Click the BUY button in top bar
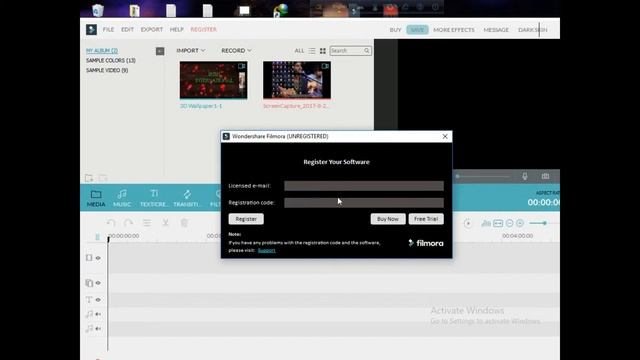The height and width of the screenshot is (360, 640). 395,30
